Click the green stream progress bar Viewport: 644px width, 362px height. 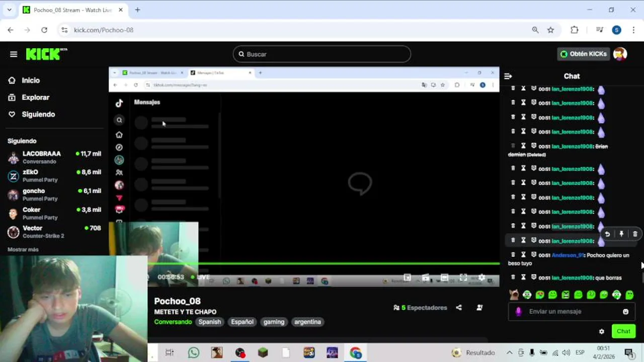click(324, 263)
